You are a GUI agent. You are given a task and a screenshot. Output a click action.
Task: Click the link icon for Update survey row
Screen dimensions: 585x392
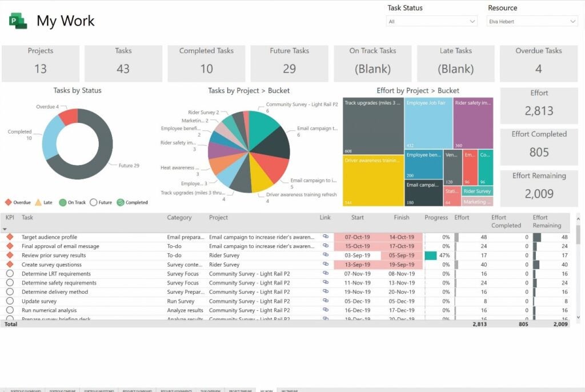(x=324, y=301)
